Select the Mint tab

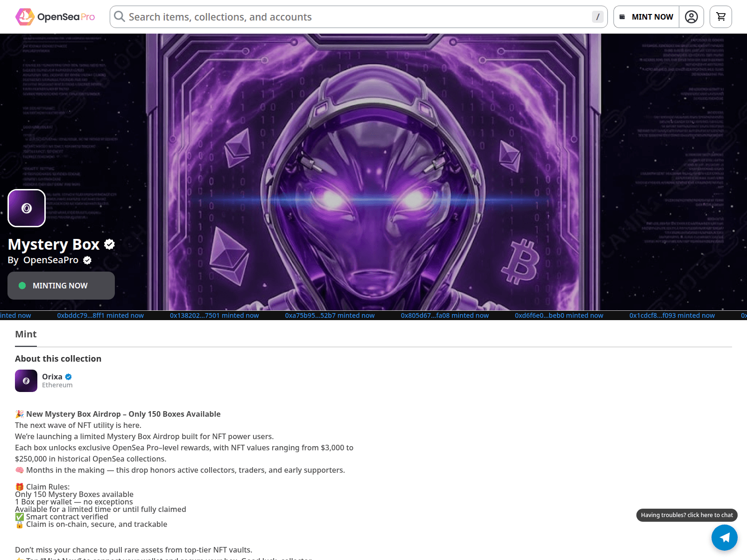click(x=26, y=334)
